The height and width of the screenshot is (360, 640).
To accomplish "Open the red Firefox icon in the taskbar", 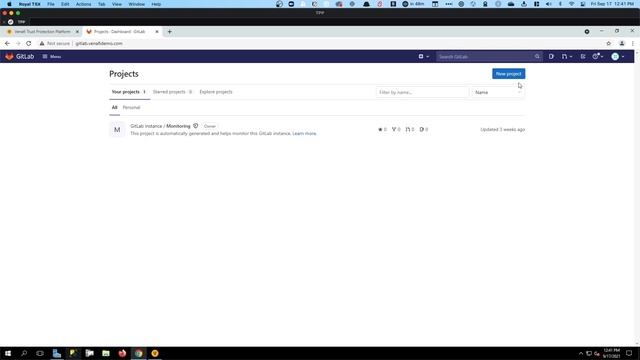I will (122, 353).
